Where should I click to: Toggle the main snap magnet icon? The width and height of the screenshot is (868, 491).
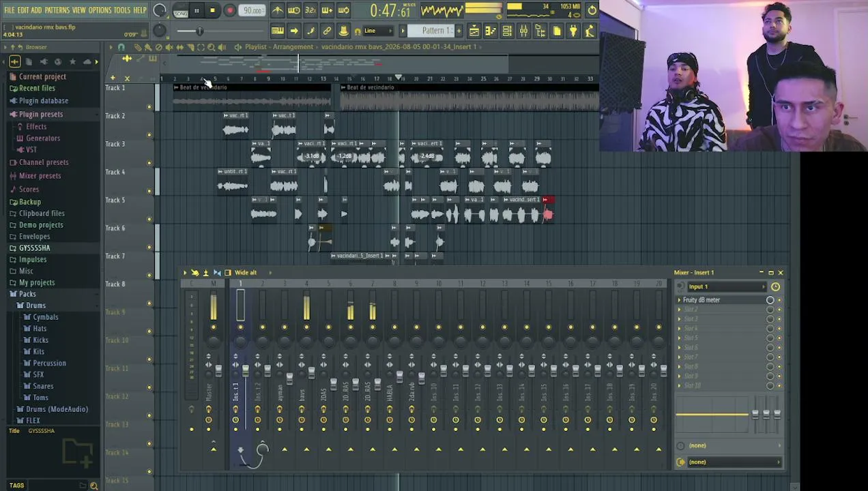357,31
